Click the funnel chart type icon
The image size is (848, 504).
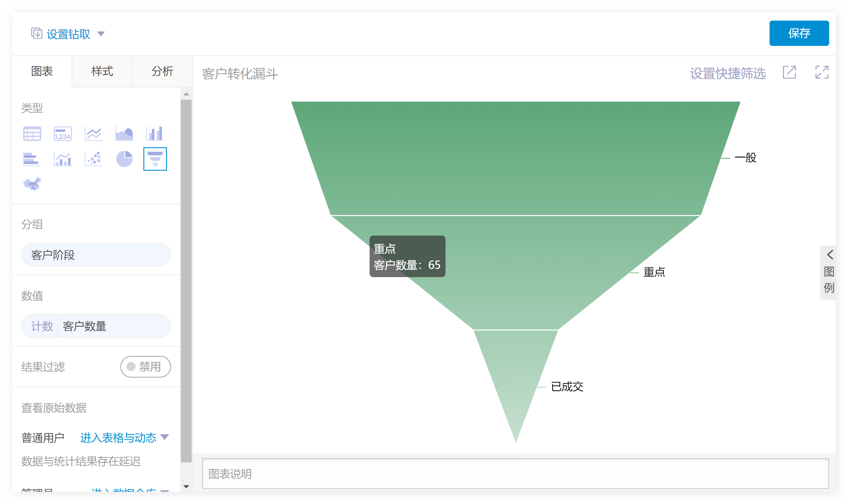(x=155, y=159)
